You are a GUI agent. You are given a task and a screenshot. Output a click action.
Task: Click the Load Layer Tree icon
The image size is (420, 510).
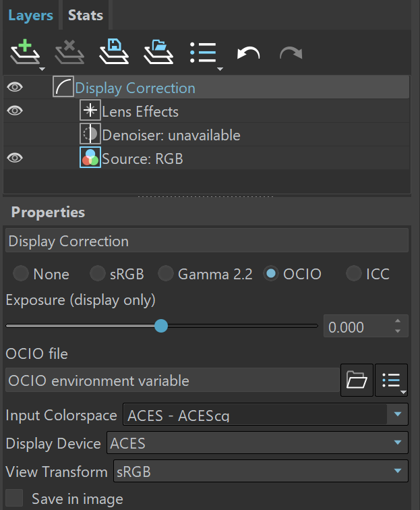tap(158, 53)
